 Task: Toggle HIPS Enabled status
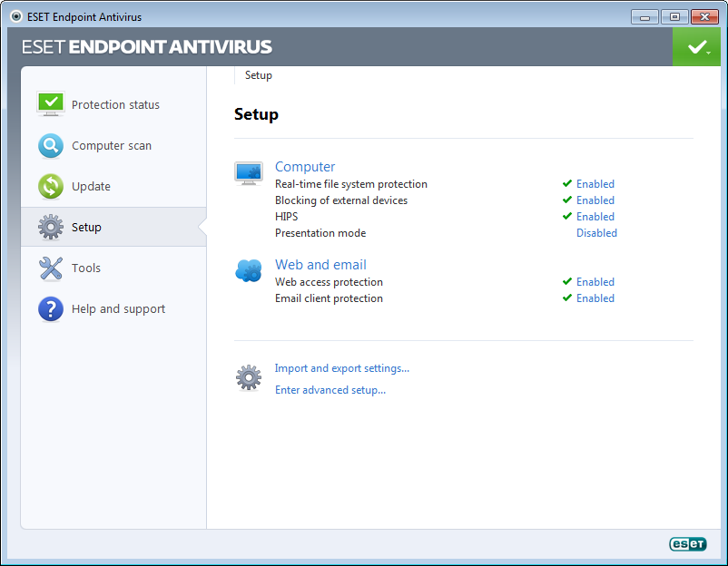click(x=595, y=217)
